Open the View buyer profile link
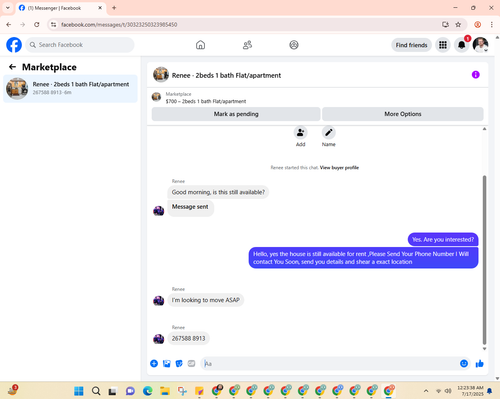The width and height of the screenshot is (500, 399). tap(339, 168)
